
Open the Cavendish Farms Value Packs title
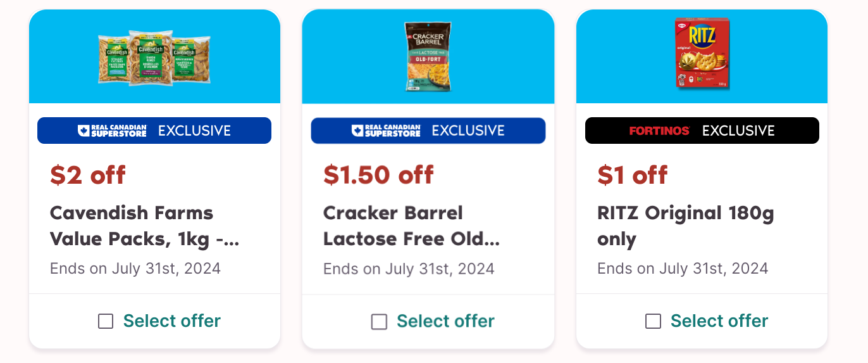point(145,226)
